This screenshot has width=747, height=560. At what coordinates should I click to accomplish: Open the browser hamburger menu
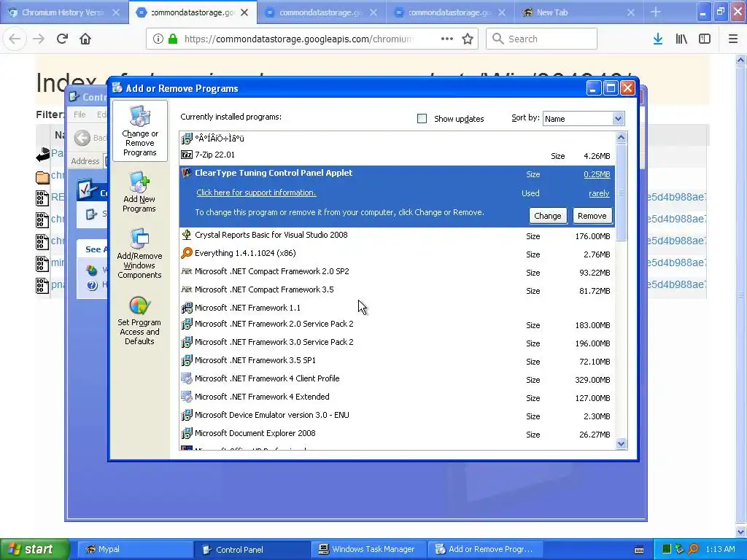[733, 39]
